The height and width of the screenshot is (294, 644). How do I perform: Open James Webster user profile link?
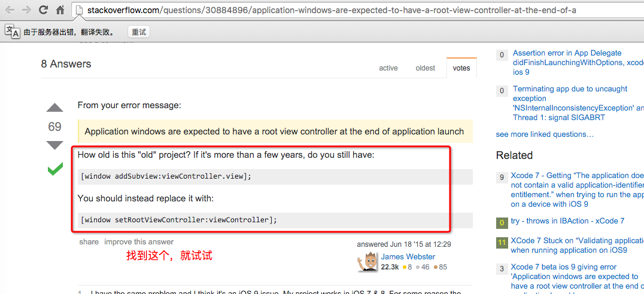tap(408, 257)
